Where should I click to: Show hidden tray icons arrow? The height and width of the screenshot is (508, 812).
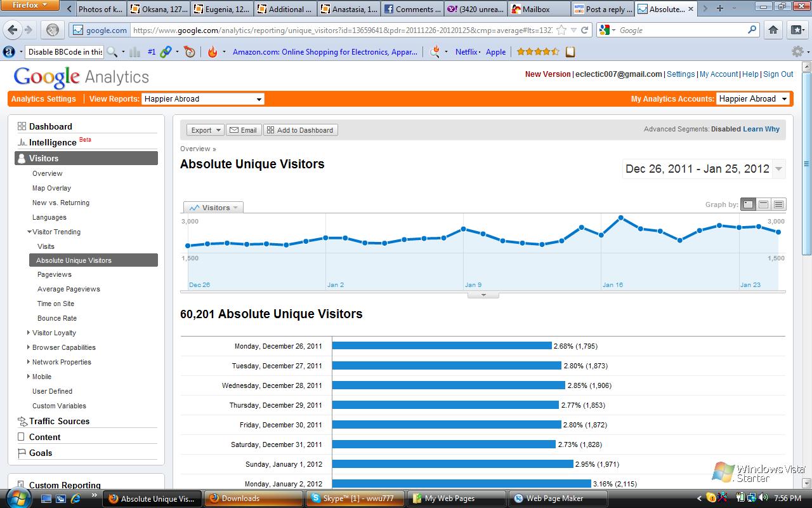pos(700,498)
